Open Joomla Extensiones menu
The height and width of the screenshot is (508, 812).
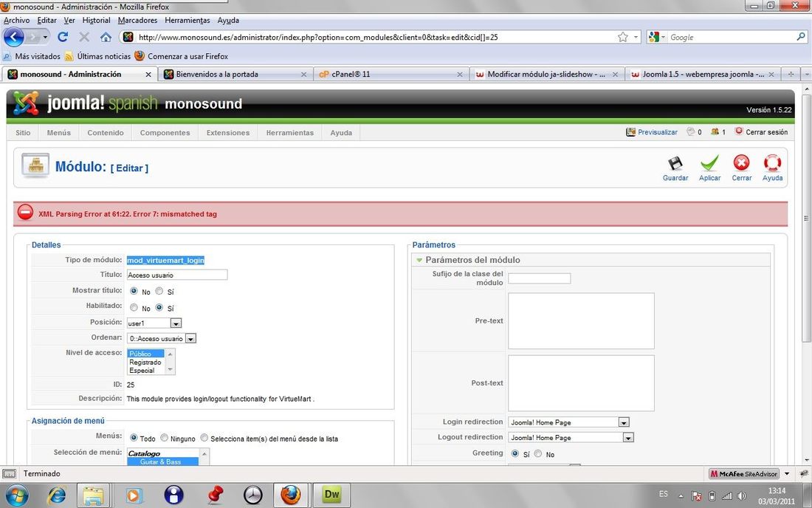tap(228, 133)
